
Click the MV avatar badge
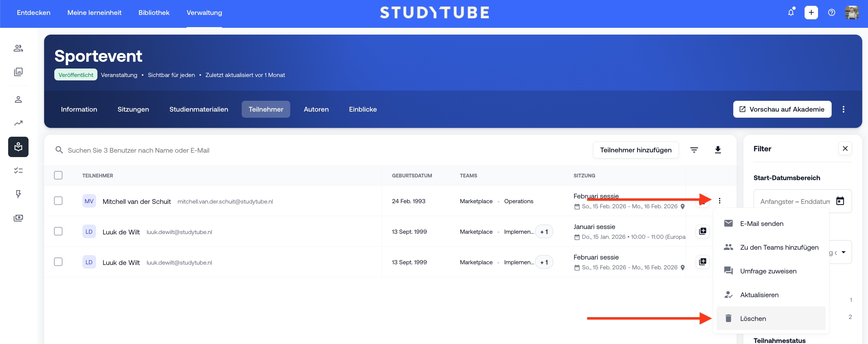tap(89, 201)
